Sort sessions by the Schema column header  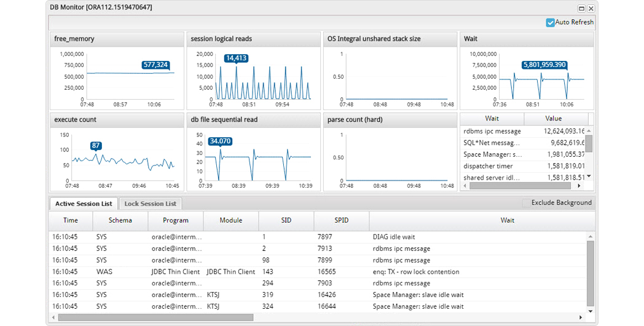pyautogui.click(x=120, y=220)
